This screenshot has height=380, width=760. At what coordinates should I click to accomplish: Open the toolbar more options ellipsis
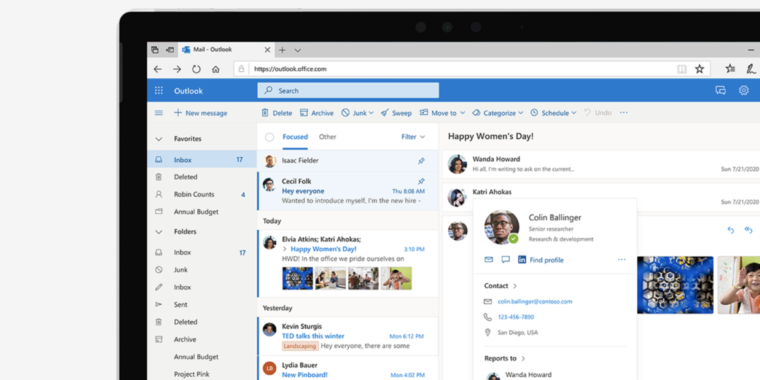pyautogui.click(x=624, y=113)
